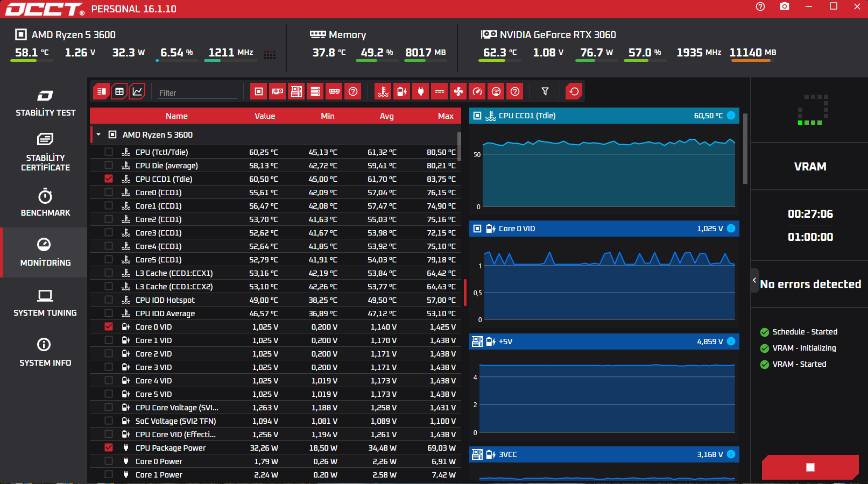Click the funnel filter icon
Viewport: 868px width, 484px height.
coord(545,91)
